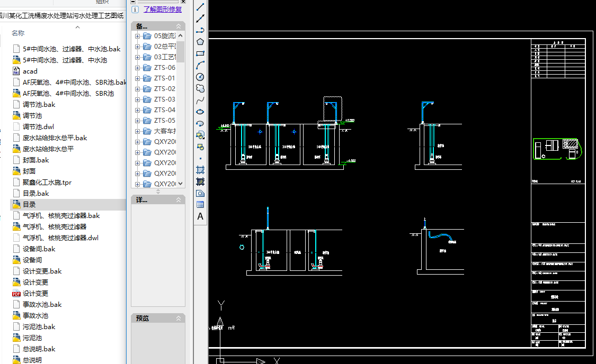Click the 污泥池 drawing file icon
Screen dimensions: 596x364
(16, 338)
